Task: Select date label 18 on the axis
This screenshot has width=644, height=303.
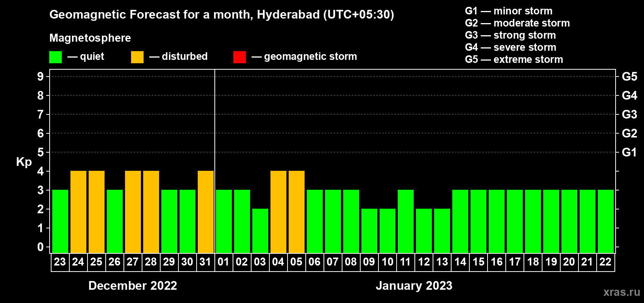Action: (x=533, y=262)
